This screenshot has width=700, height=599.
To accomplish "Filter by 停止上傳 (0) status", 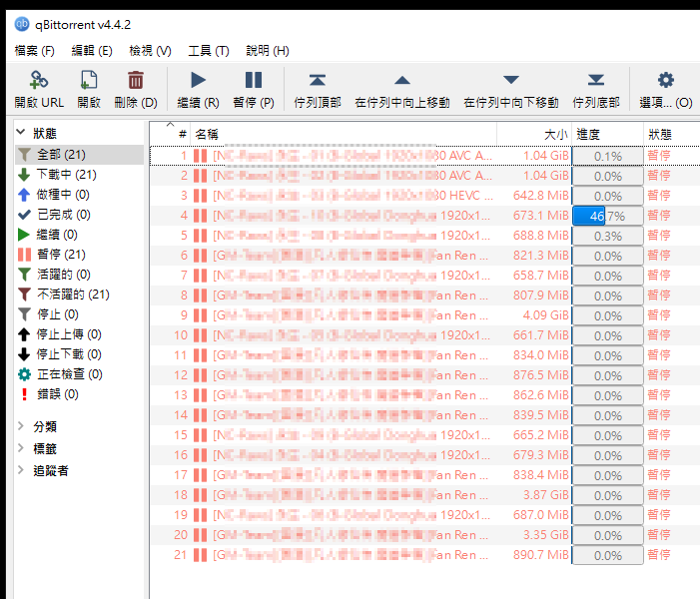I will [x=80, y=334].
